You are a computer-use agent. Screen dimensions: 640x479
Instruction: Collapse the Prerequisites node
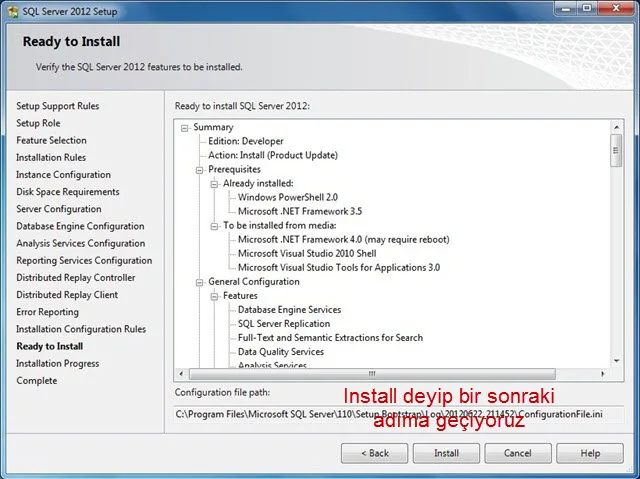(x=200, y=170)
